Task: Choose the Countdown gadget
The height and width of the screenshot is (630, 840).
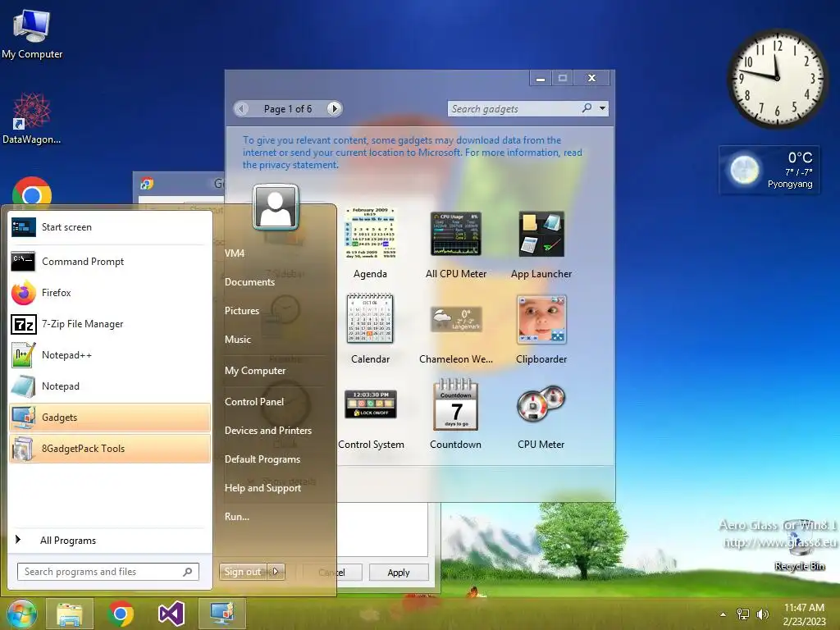Action: pos(455,414)
